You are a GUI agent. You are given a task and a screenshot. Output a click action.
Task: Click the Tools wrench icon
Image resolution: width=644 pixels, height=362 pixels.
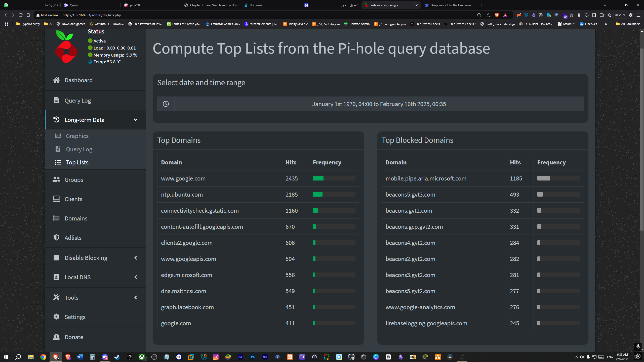(x=56, y=297)
